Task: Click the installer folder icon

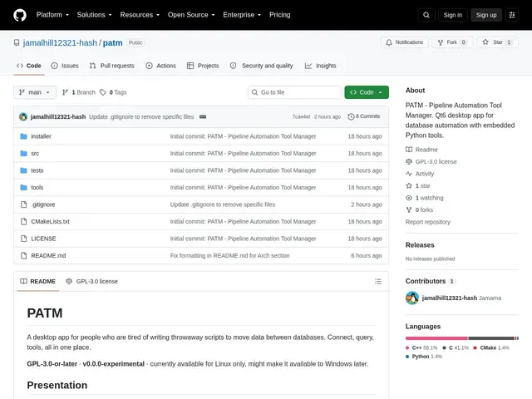Action: pyautogui.click(x=23, y=136)
